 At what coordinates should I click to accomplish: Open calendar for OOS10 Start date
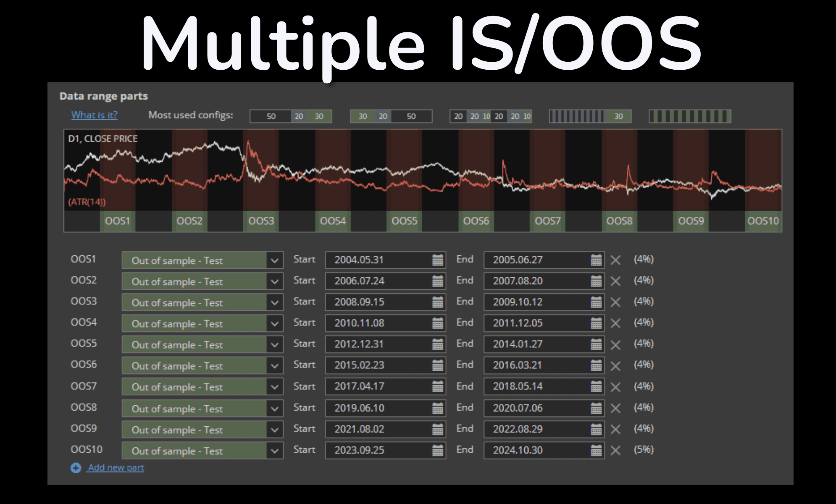click(437, 450)
